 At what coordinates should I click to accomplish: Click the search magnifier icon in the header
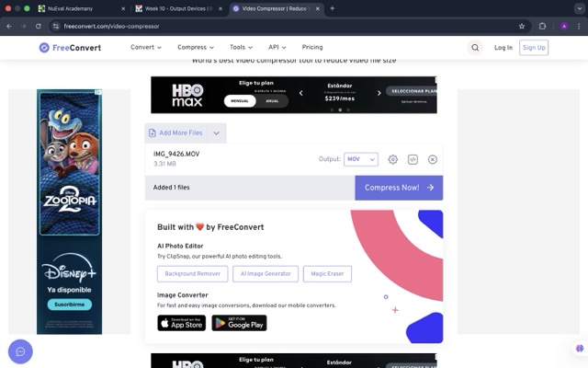475,48
